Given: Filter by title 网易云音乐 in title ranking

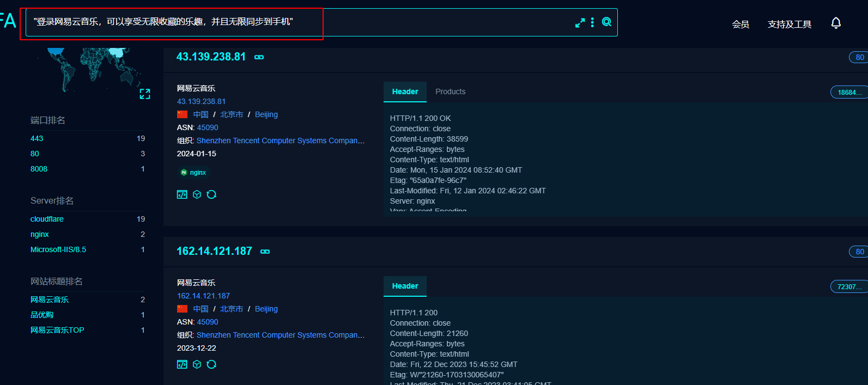Looking at the screenshot, I should [x=50, y=300].
